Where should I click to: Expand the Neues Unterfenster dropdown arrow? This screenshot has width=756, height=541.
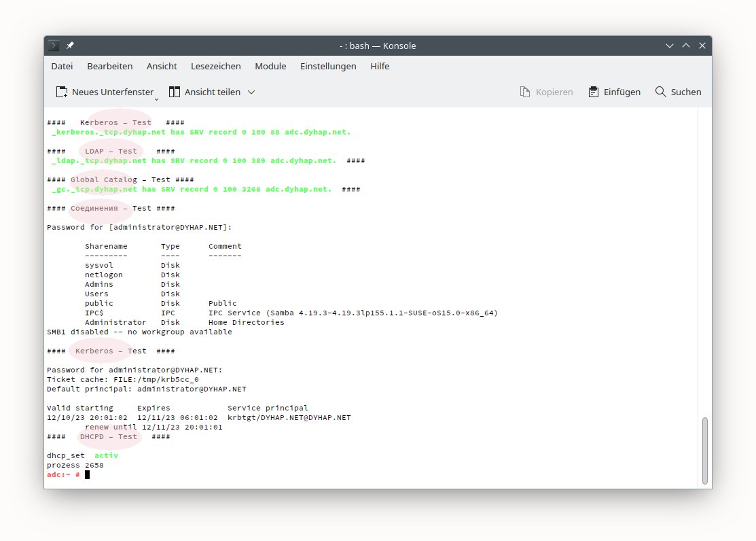156,99
